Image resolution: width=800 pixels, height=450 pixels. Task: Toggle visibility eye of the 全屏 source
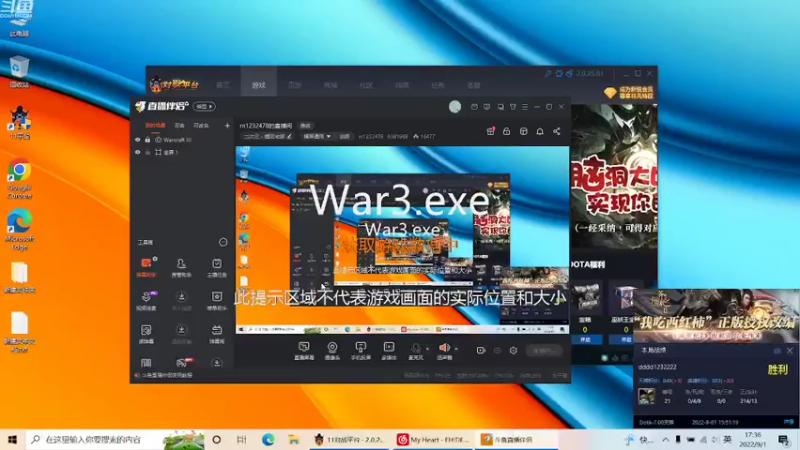[x=137, y=152]
